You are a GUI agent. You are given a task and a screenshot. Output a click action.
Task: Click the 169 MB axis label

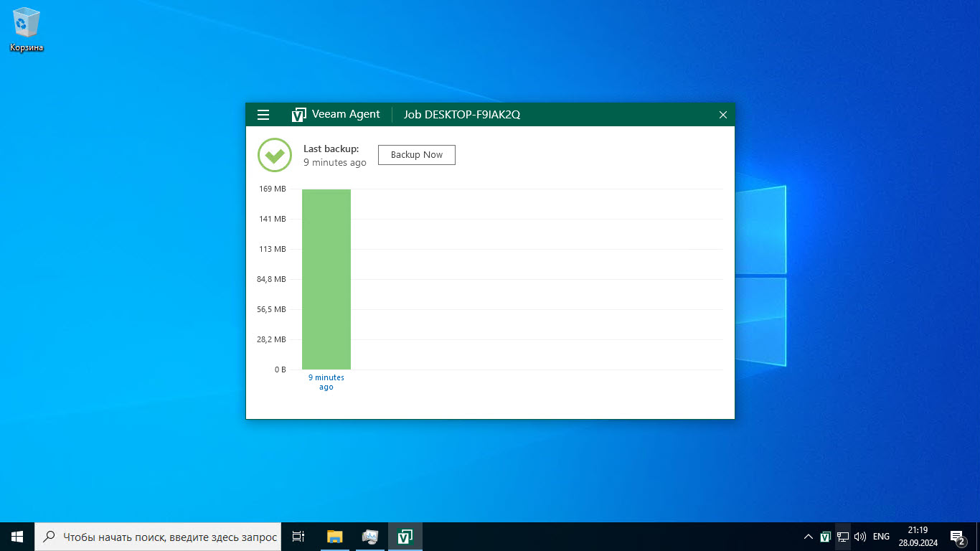pos(273,189)
